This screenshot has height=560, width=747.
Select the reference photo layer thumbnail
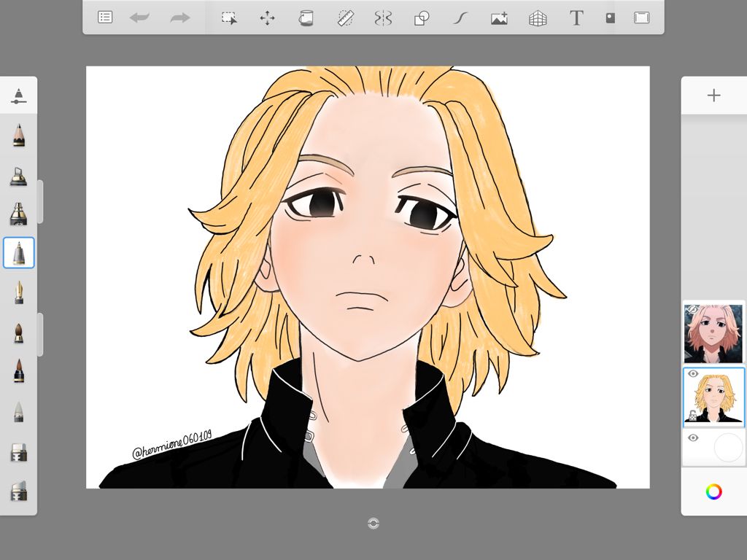point(713,333)
